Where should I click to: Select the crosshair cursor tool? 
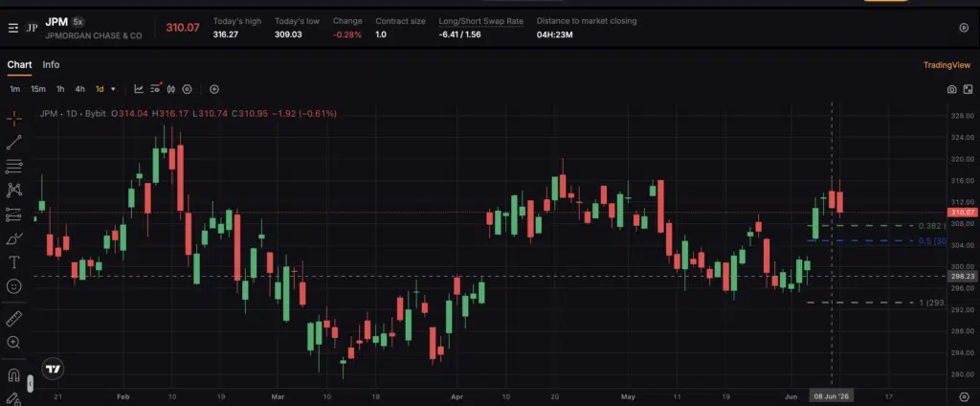(x=13, y=118)
